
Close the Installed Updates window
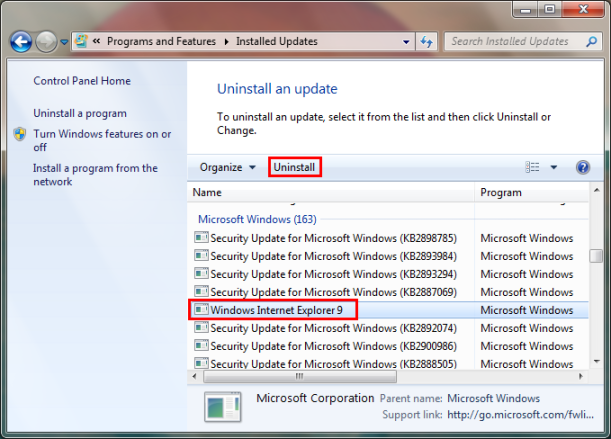click(583, 9)
